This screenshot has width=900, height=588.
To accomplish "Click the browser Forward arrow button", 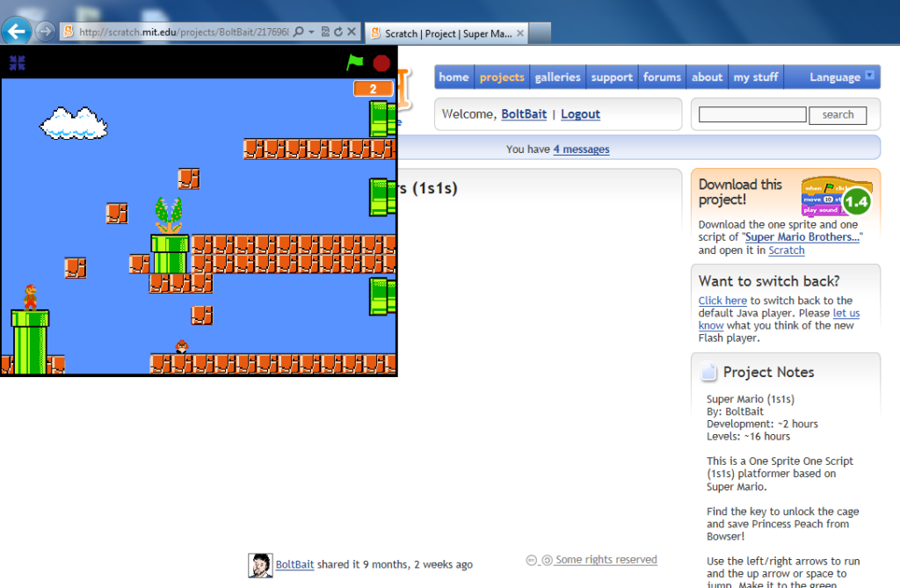I will [45, 32].
